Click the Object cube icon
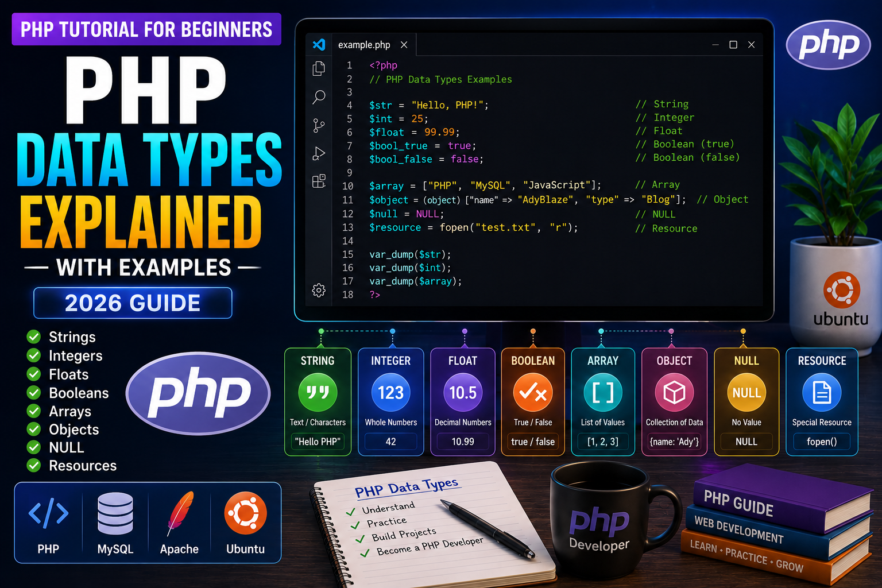 click(674, 393)
